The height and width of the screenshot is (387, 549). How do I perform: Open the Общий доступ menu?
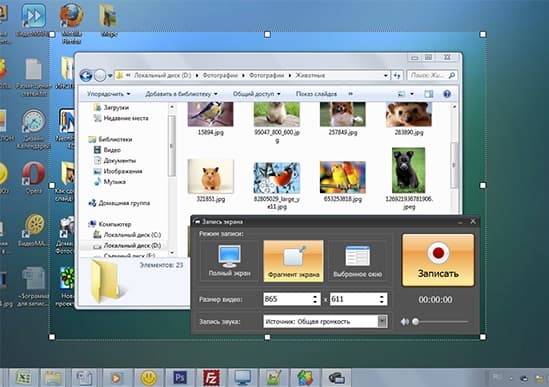[x=257, y=94]
